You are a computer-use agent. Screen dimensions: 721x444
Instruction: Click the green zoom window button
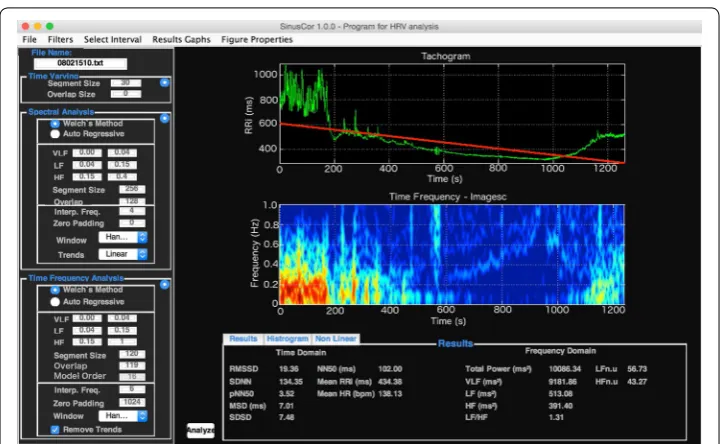50,26
